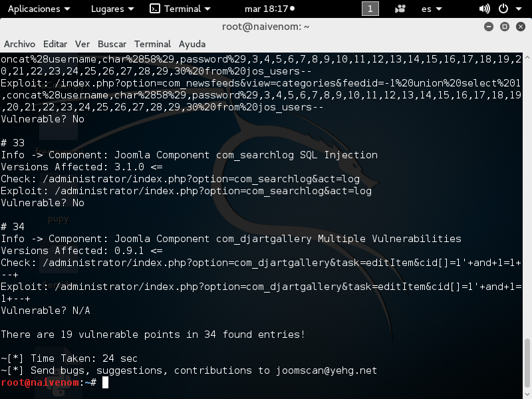Viewport: 532px width, 399px height.
Task: Click the Exploit line for com_searchlog
Action: pos(186,191)
